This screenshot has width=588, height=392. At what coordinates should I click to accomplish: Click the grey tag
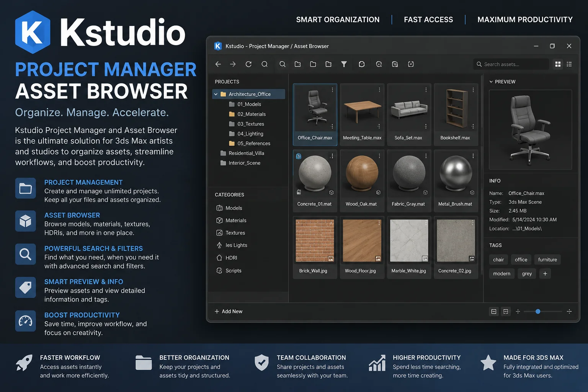click(x=527, y=274)
